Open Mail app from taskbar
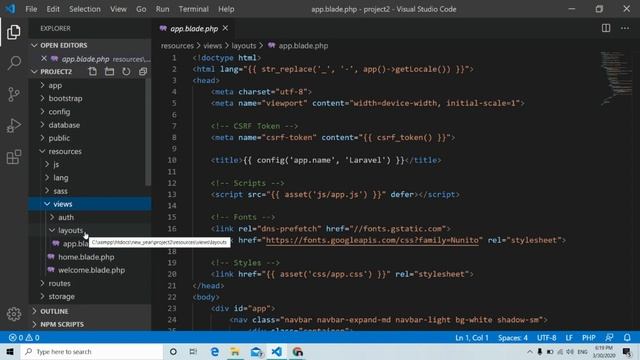This screenshot has width=640, height=360. [x=256, y=351]
